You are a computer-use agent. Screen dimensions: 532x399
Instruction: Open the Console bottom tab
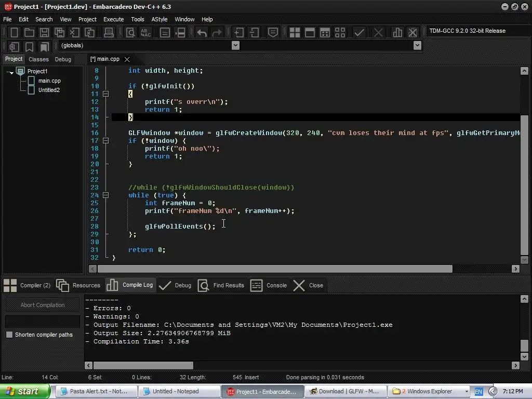pos(269,285)
